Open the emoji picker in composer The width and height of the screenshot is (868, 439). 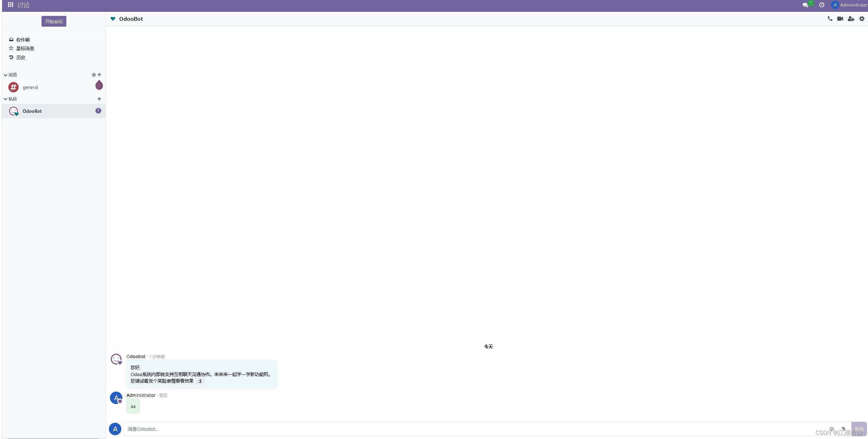(832, 429)
